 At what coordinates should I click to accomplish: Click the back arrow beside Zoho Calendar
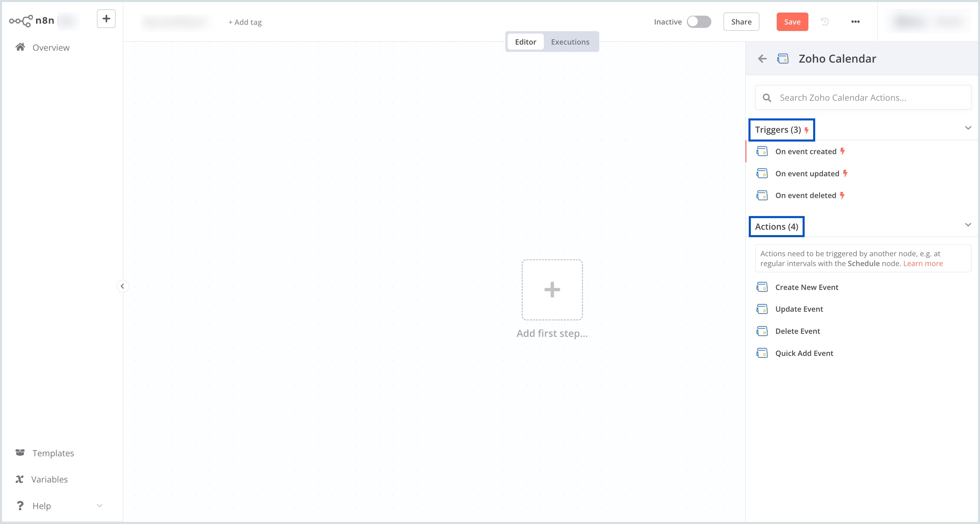click(x=762, y=59)
